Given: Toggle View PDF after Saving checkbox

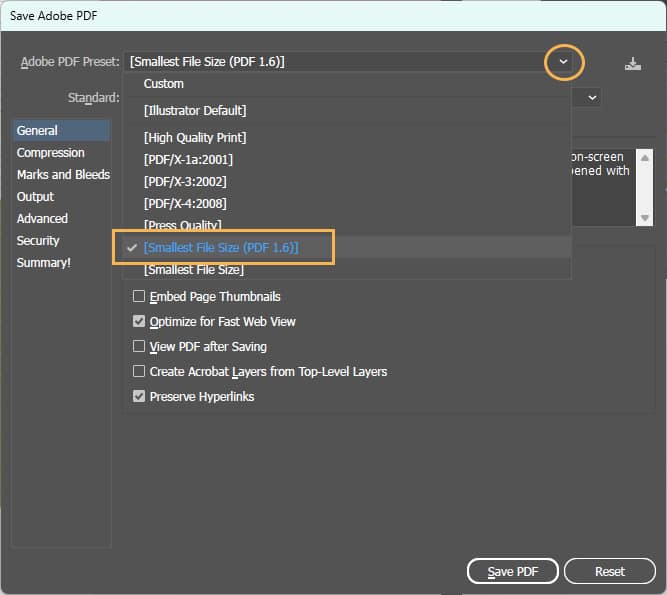Looking at the screenshot, I should (139, 347).
